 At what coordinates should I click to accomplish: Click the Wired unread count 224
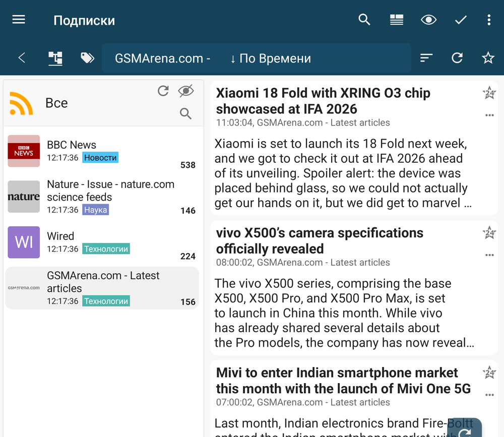(x=188, y=256)
